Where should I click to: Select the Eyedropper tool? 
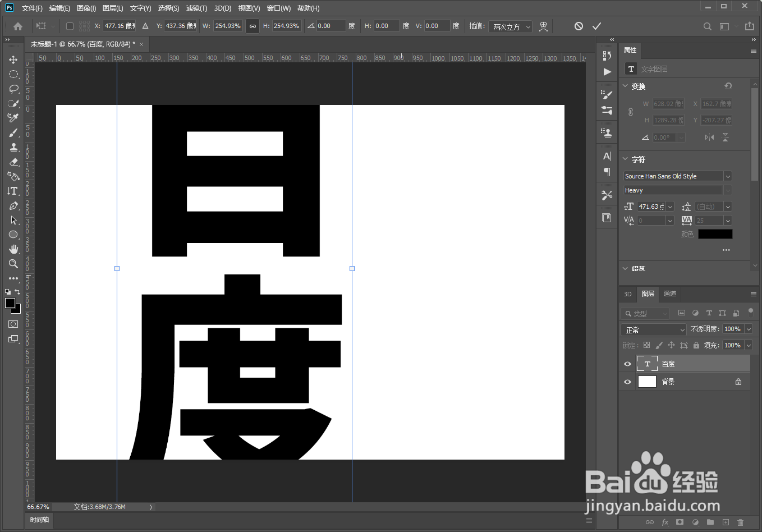click(x=13, y=118)
